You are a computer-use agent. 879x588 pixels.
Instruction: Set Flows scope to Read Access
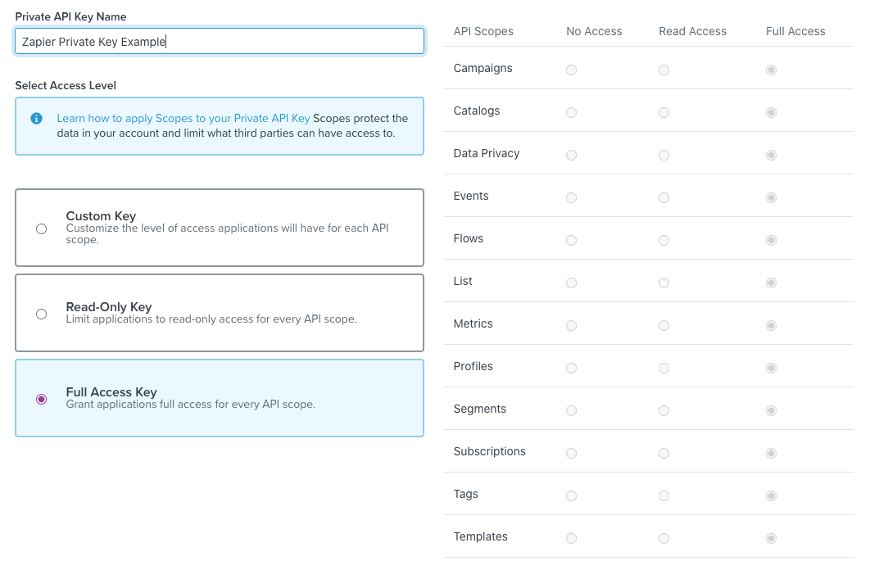pos(664,241)
